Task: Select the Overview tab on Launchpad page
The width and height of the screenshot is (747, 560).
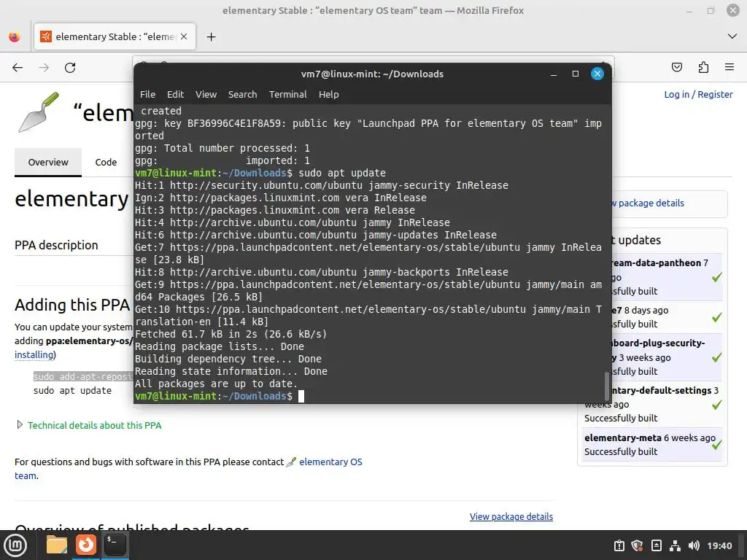Action: (x=48, y=162)
